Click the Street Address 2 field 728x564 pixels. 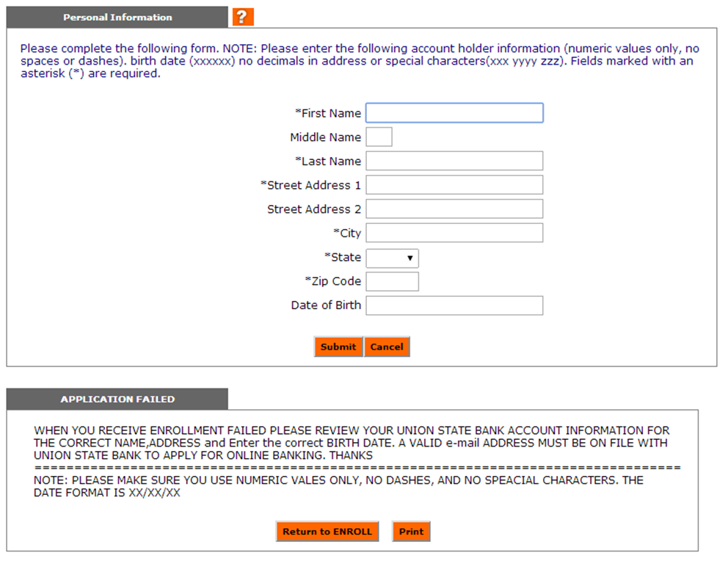tap(454, 209)
